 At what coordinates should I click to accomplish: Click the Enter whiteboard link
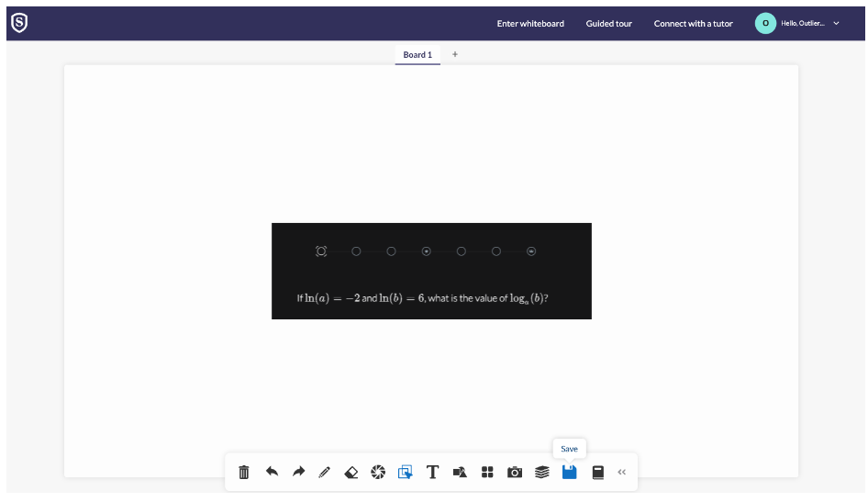pos(530,23)
